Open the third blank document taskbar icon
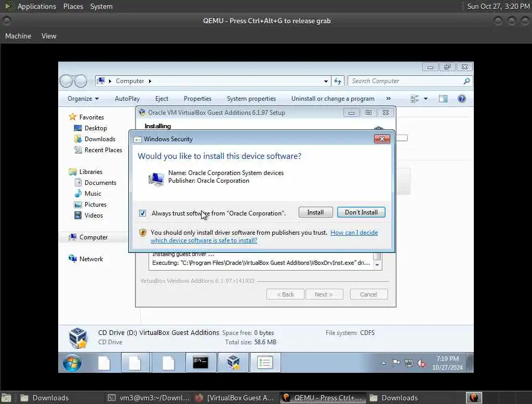532x404 pixels. (x=168, y=362)
